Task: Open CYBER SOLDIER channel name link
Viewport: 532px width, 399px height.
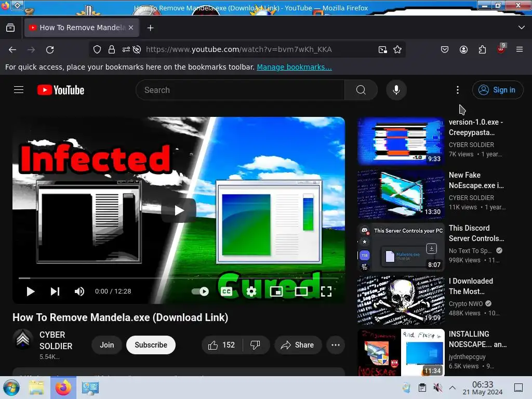Action: point(56,340)
